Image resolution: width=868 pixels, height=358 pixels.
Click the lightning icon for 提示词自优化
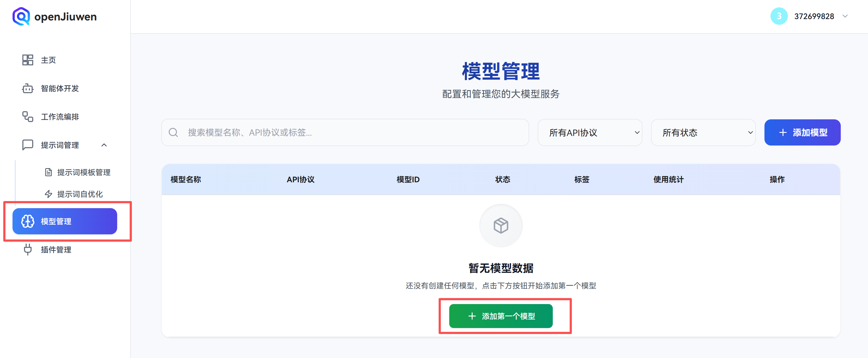[x=48, y=194]
